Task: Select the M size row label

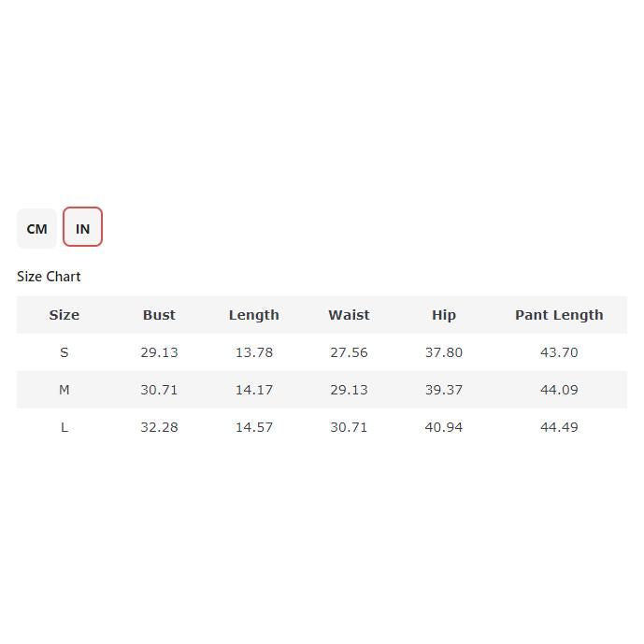Action: 64,390
